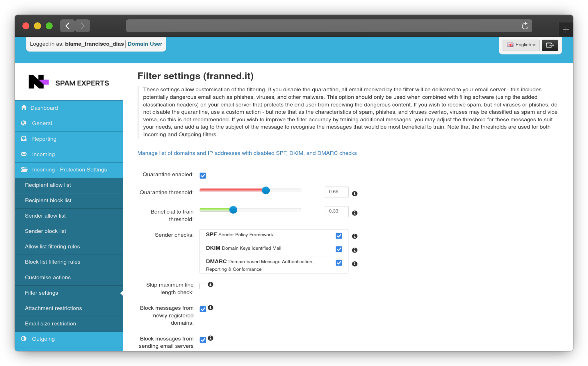Expand the Outgoing menu section
The width and height of the screenshot is (588, 366).
(x=43, y=339)
